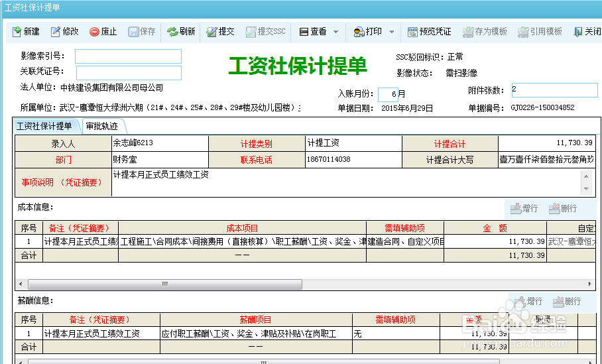Click the 备注 cell in 薪酬信息 row 1
This screenshot has width=602, height=364.
101,334
